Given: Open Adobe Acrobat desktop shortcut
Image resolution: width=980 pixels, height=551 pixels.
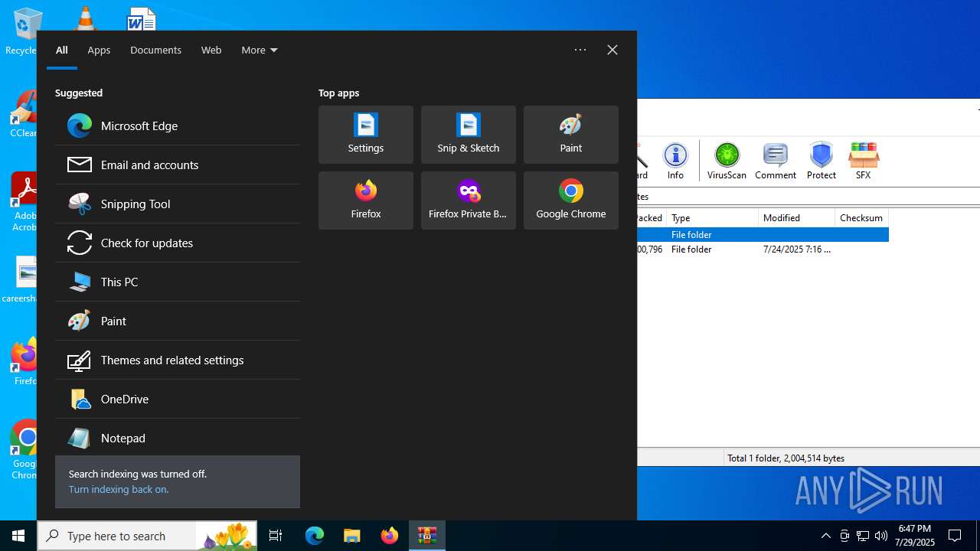Looking at the screenshot, I should pos(24,202).
